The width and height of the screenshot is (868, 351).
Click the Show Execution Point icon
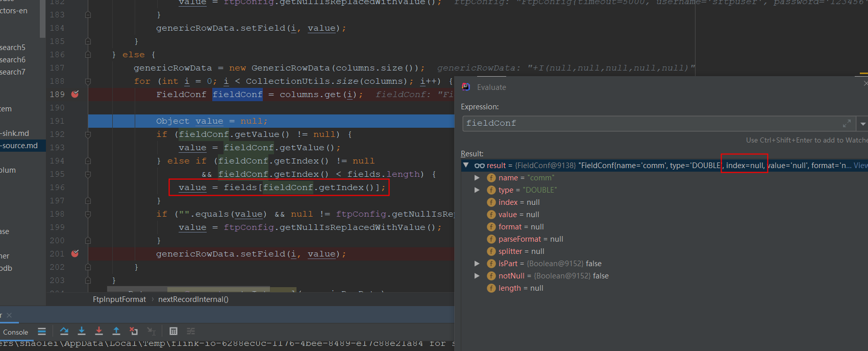click(x=42, y=331)
